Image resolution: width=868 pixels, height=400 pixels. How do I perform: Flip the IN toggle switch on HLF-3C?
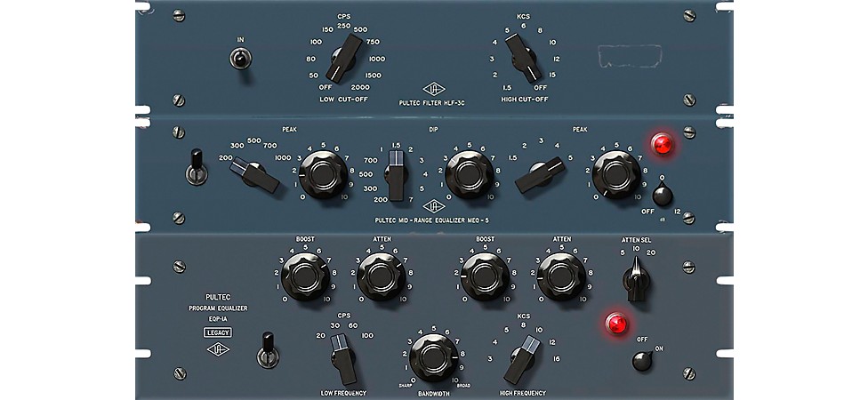240,58
